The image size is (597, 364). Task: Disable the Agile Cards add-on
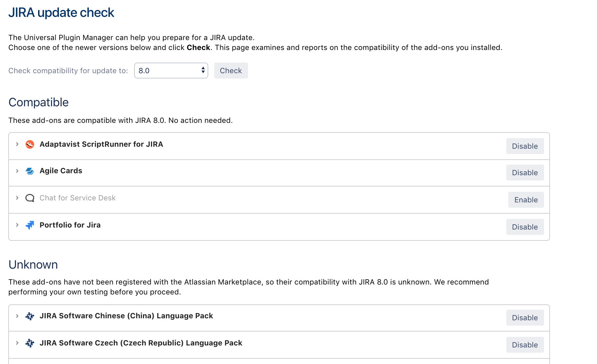pos(525,173)
